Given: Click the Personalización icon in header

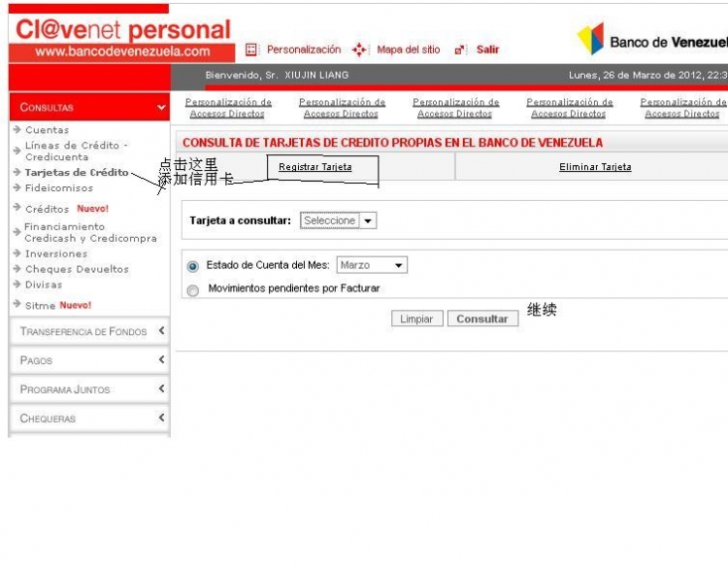Looking at the screenshot, I should click(x=251, y=50).
